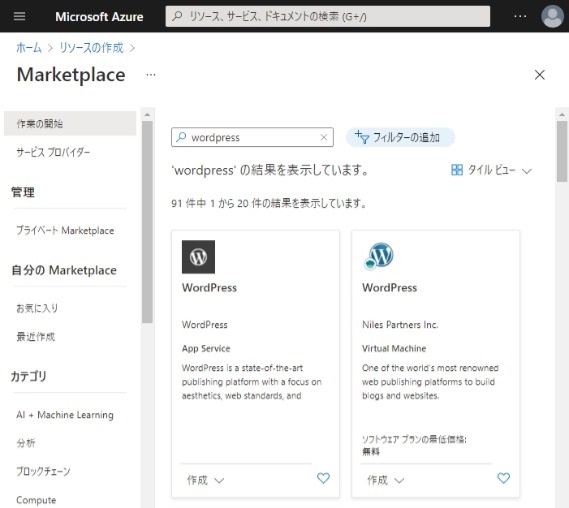Open WordPress title on App Service card
The height and width of the screenshot is (508, 569).
coord(209,287)
